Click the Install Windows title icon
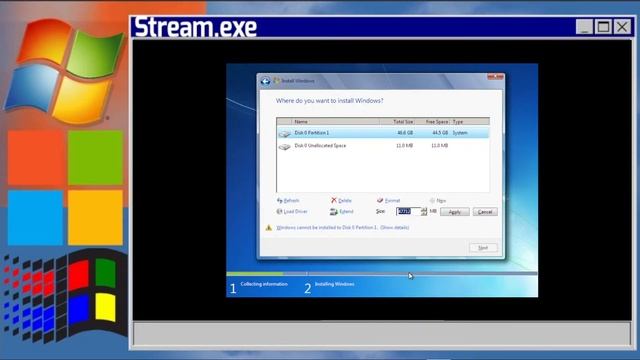The image size is (640, 360). pyautogui.click(x=277, y=81)
